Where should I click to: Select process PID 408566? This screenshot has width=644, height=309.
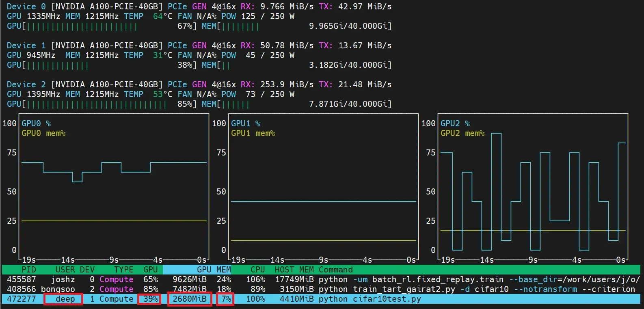[x=22, y=289]
